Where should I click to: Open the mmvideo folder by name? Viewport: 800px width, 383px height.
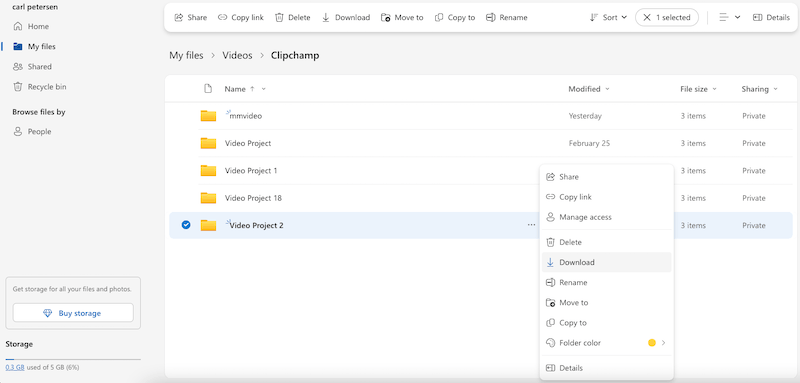245,116
